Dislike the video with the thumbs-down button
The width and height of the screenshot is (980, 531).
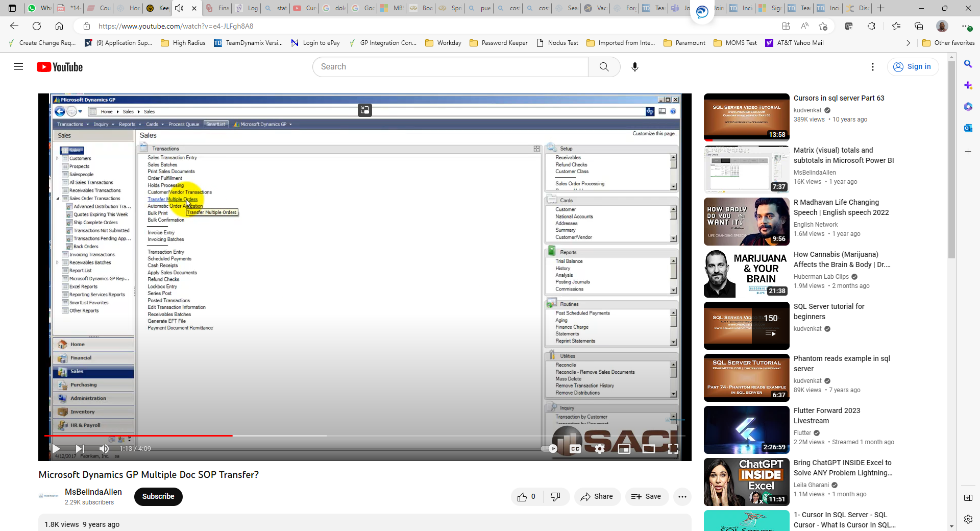point(556,497)
